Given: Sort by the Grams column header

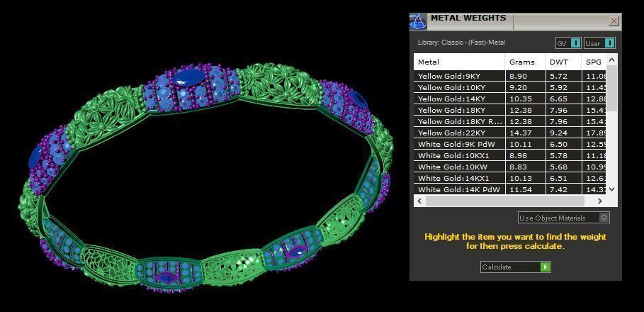Looking at the screenshot, I should click(x=525, y=62).
